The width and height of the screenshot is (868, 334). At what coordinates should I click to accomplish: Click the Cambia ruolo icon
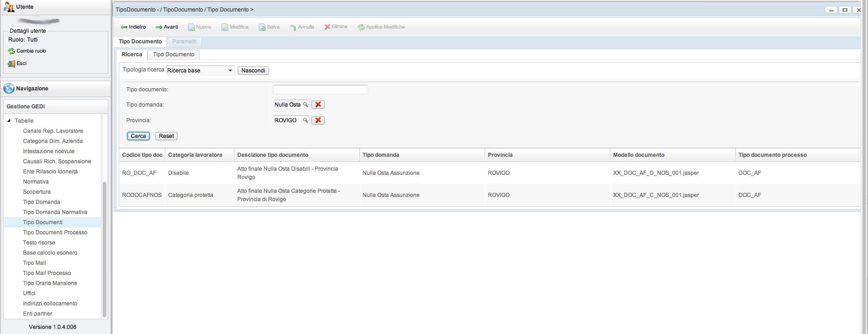click(x=12, y=51)
